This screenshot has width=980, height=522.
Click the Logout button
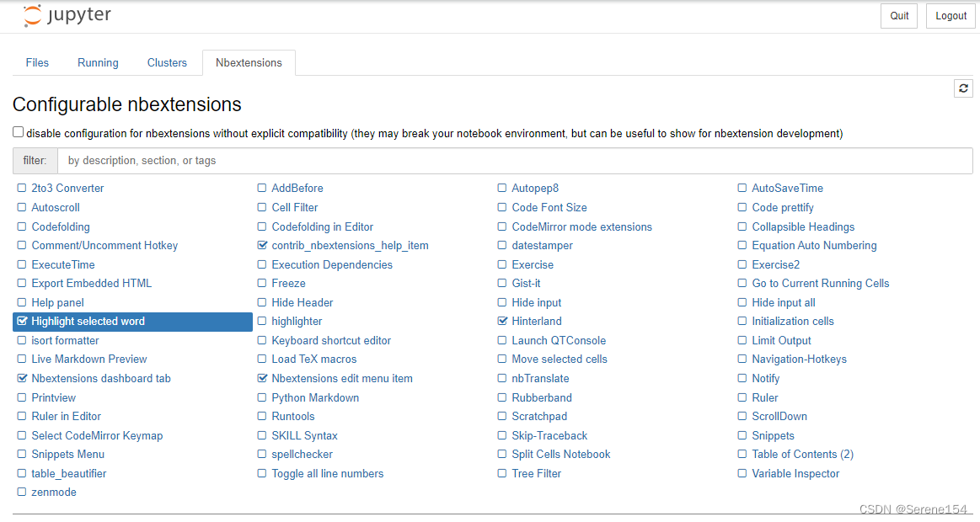951,16
